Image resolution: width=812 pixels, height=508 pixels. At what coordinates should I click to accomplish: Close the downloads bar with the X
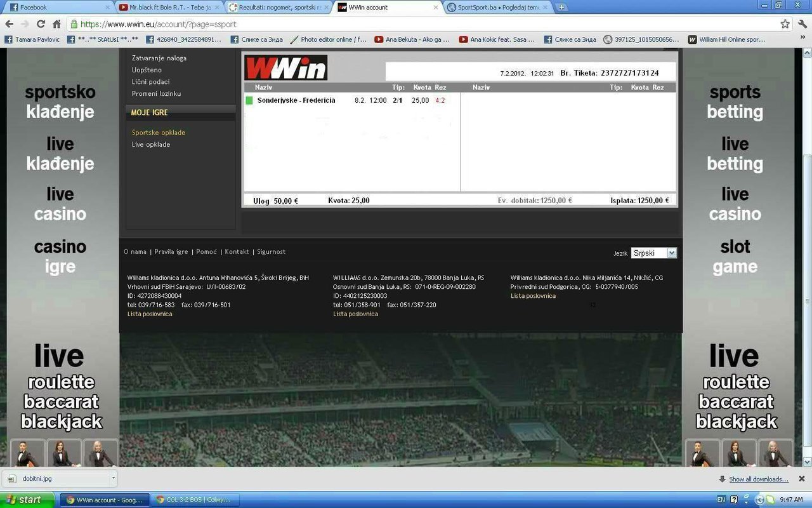click(801, 479)
